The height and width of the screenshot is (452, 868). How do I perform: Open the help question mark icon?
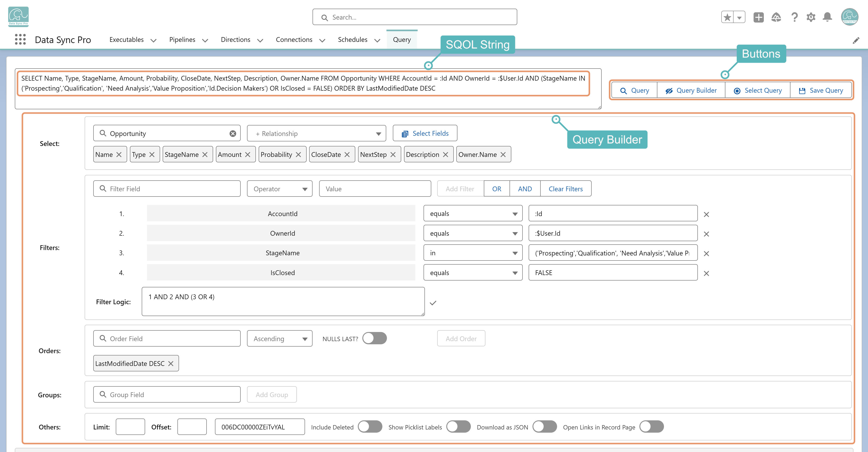794,17
